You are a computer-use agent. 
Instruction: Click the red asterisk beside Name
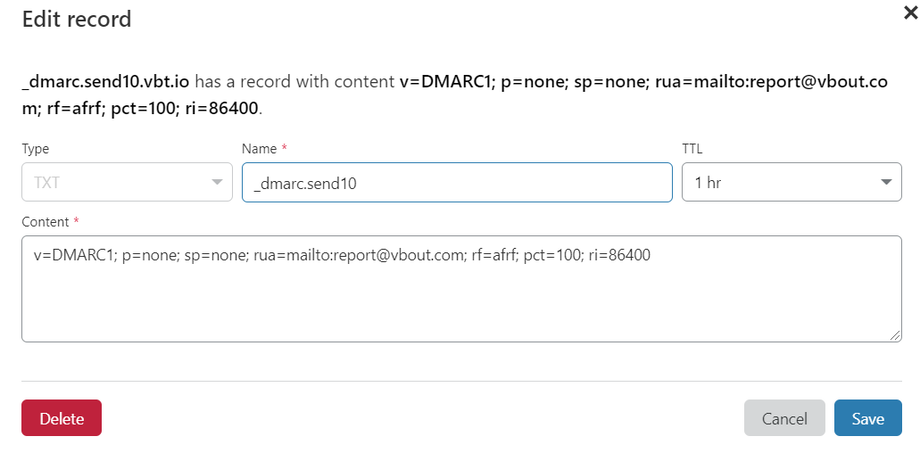(x=285, y=148)
